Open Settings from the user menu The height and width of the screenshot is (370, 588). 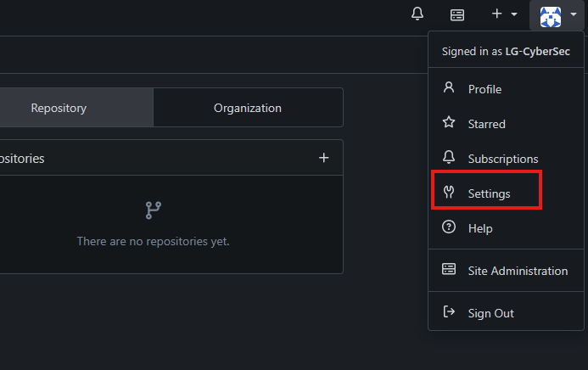tap(489, 193)
